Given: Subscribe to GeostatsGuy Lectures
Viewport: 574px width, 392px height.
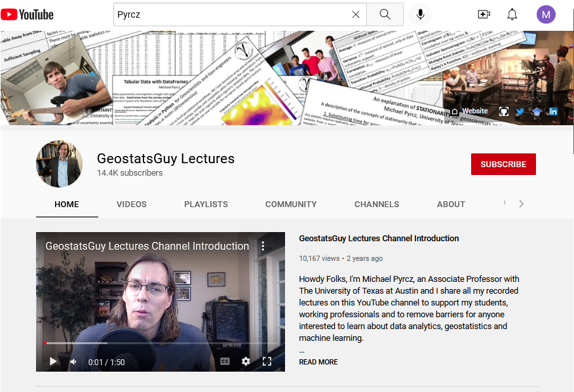Looking at the screenshot, I should [503, 164].
